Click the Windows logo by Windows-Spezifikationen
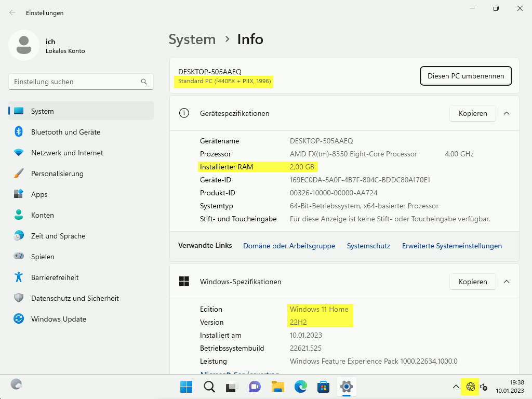 pos(184,281)
